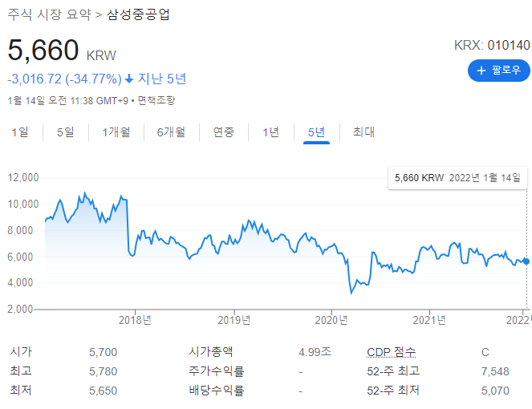The image size is (532, 409).
Task: Select the 5일 time range tab
Action: 66,132
